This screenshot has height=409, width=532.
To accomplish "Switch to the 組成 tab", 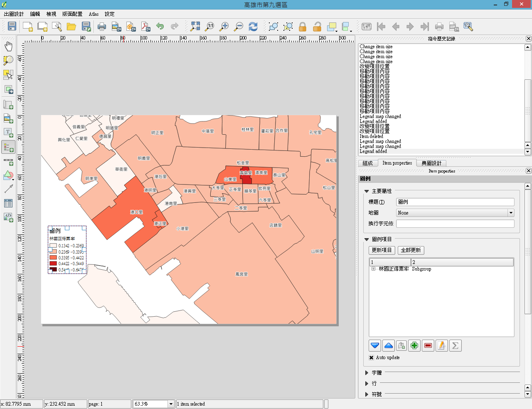I will pos(367,163).
